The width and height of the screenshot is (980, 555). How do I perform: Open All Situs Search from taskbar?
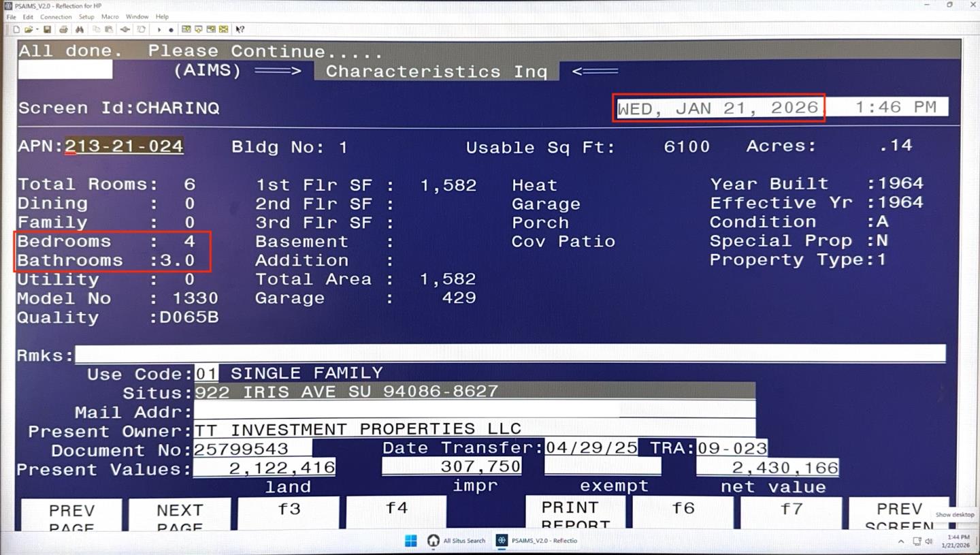[x=457, y=541]
